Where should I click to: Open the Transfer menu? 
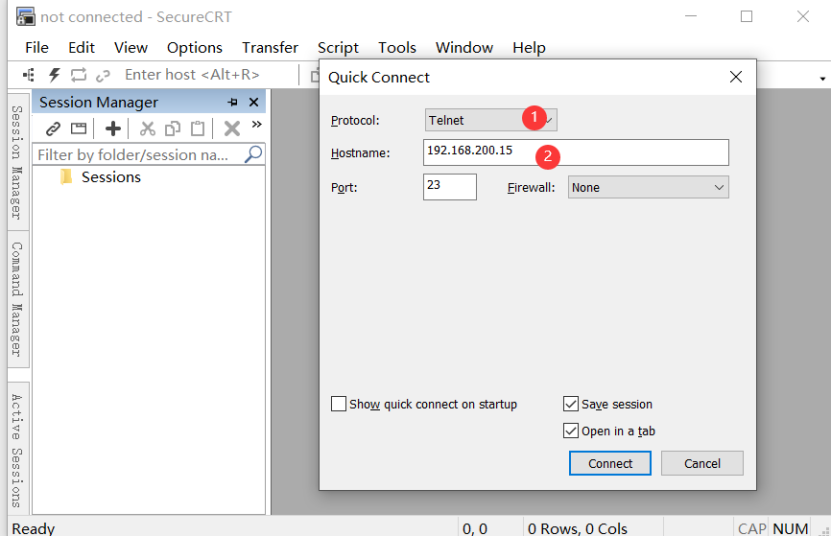tap(270, 48)
